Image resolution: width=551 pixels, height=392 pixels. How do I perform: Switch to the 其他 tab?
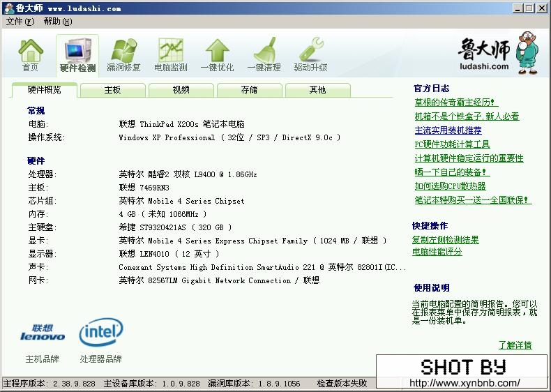point(317,90)
